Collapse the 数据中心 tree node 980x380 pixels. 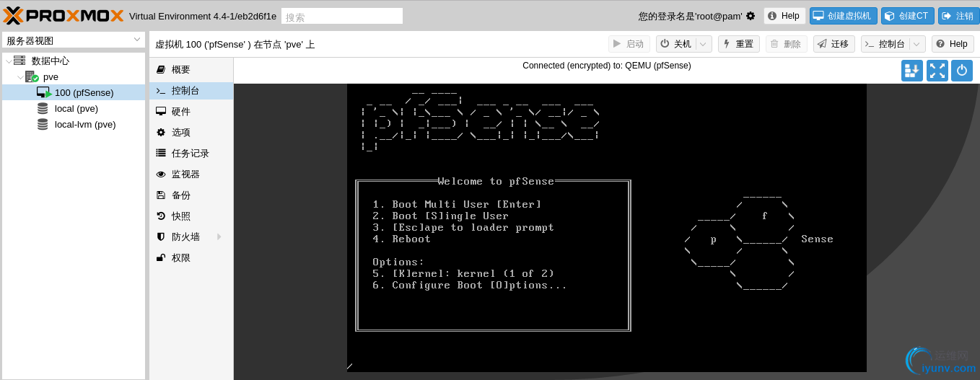click(x=8, y=61)
